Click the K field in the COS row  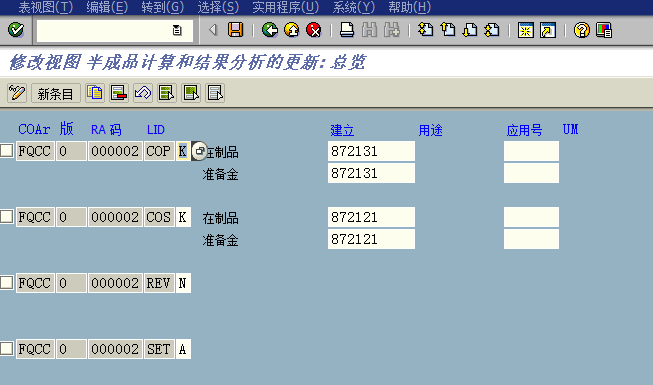click(183, 217)
